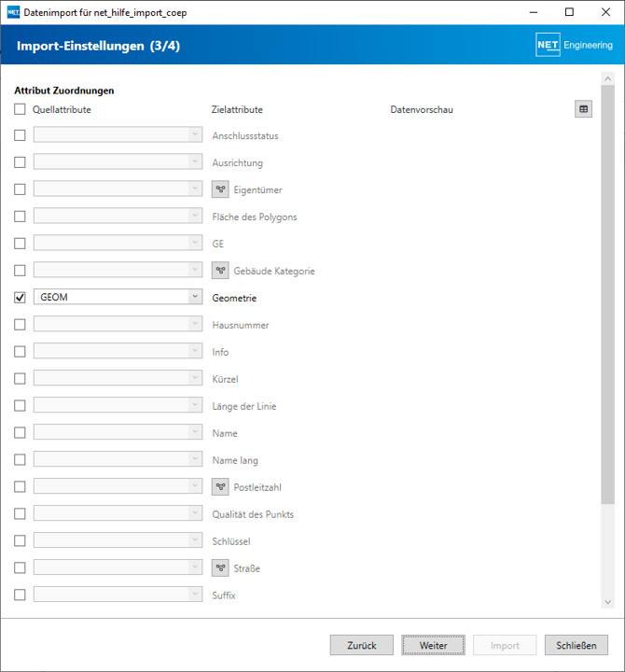
Task: Expand the Postleitzahl source dropdown
Action: pyautogui.click(x=118, y=485)
